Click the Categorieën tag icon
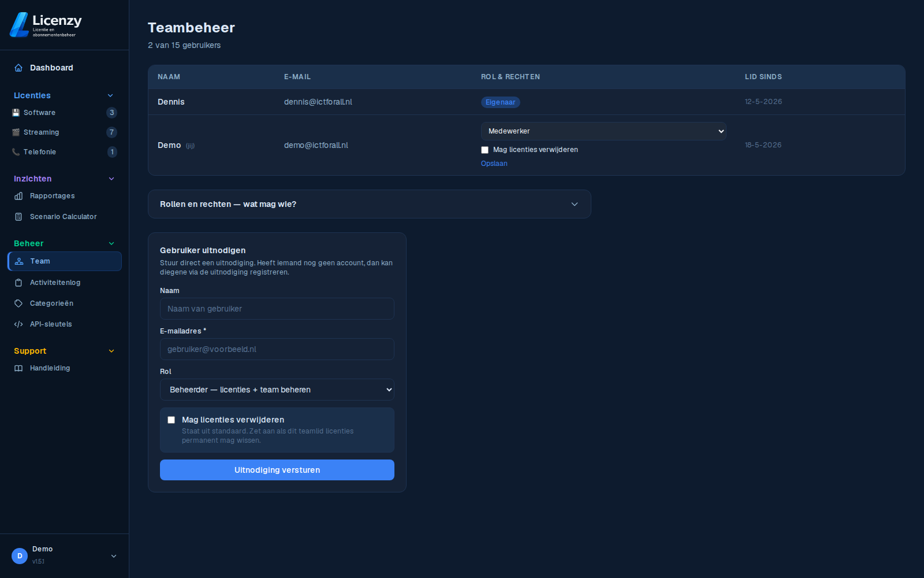Viewport: 924px width, 578px height. click(18, 303)
